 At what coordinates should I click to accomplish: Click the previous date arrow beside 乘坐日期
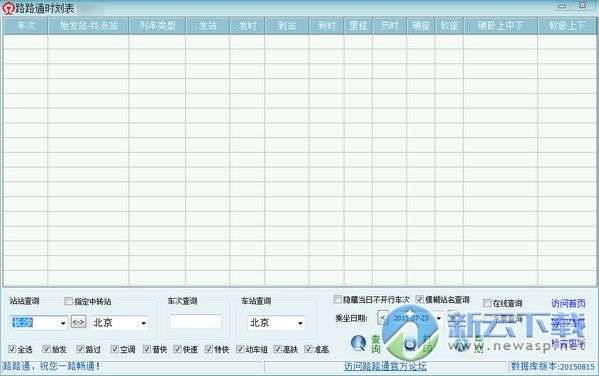382,318
